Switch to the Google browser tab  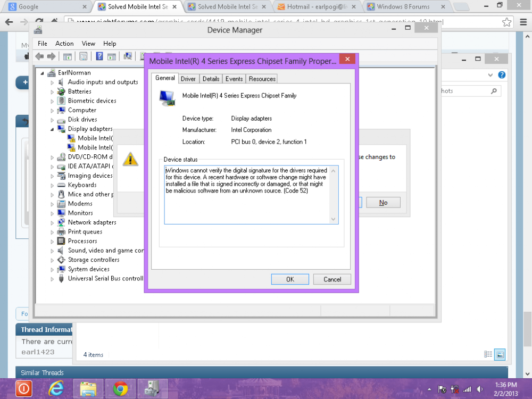(x=47, y=7)
